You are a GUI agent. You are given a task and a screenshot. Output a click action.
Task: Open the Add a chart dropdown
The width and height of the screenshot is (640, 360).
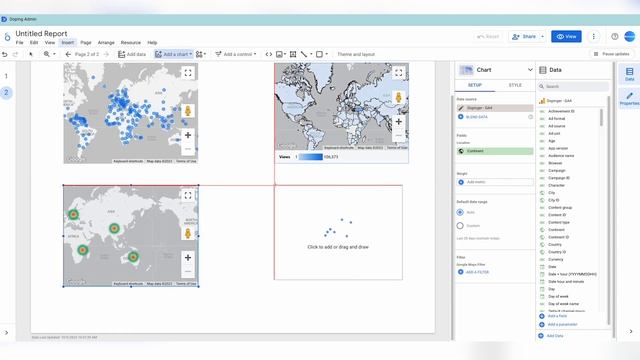(173, 54)
